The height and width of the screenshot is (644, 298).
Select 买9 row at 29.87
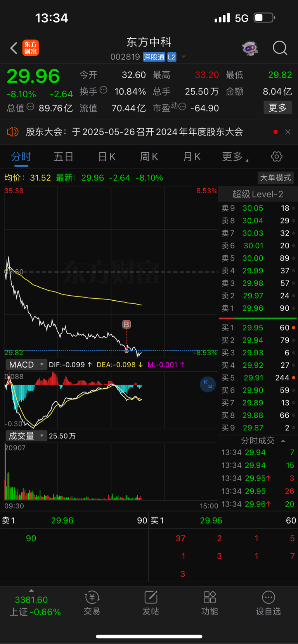(258, 428)
